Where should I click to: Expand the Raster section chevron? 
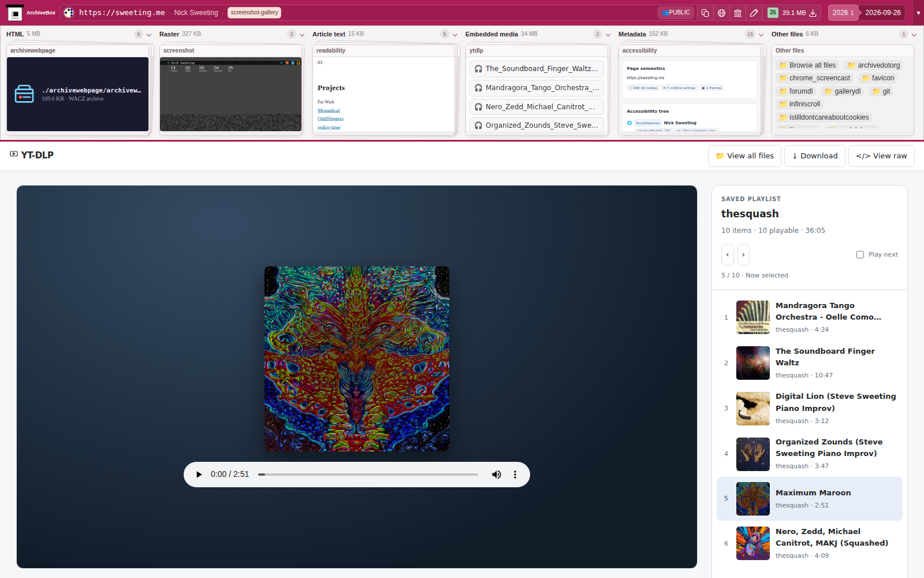302,35
